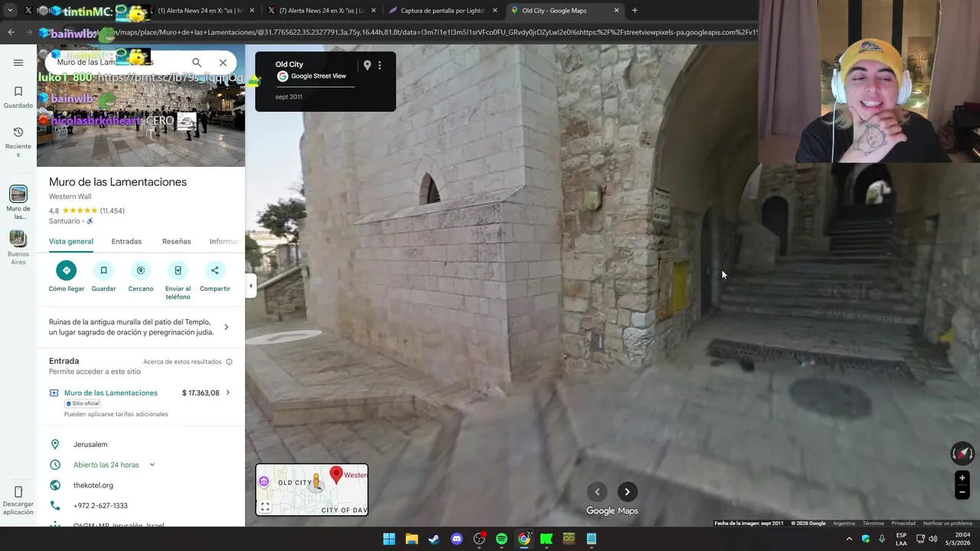Viewport: 980px width, 551px height.
Task: Show hidden system tray icons
Action: [x=849, y=539]
